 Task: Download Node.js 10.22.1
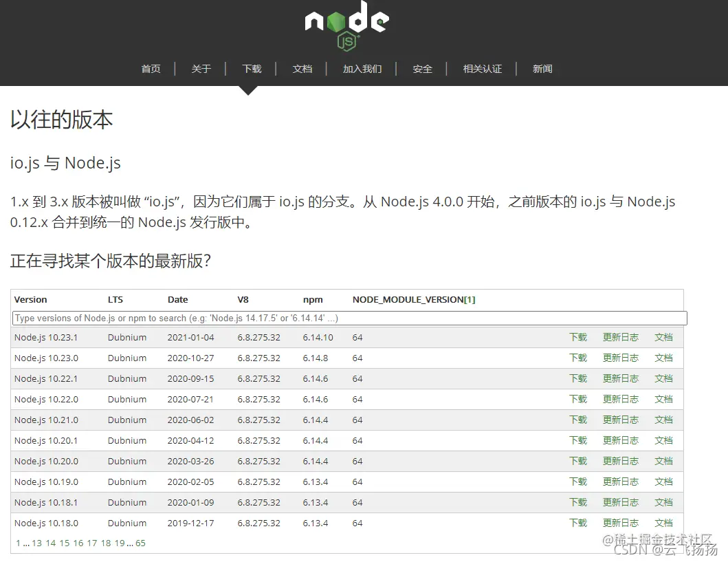579,378
